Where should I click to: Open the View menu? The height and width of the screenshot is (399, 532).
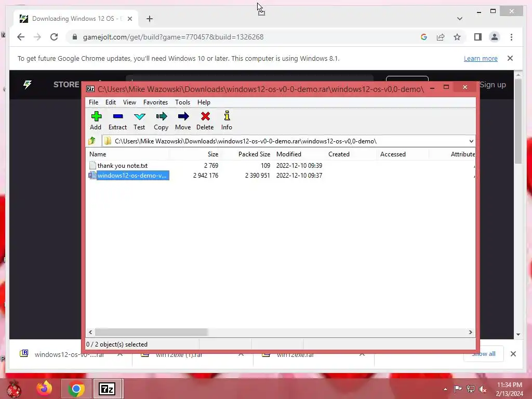pos(129,102)
